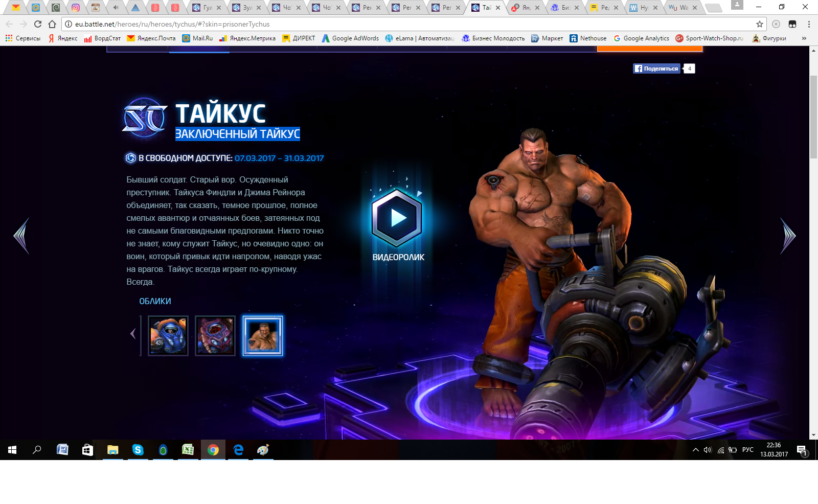
Task: Open the Фигурки bookmark
Action: pyautogui.click(x=769, y=38)
